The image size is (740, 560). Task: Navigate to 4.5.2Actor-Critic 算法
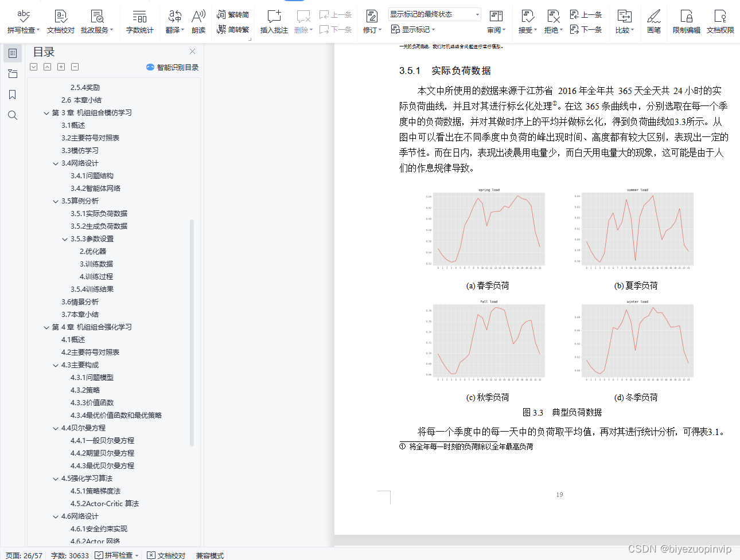click(x=105, y=504)
